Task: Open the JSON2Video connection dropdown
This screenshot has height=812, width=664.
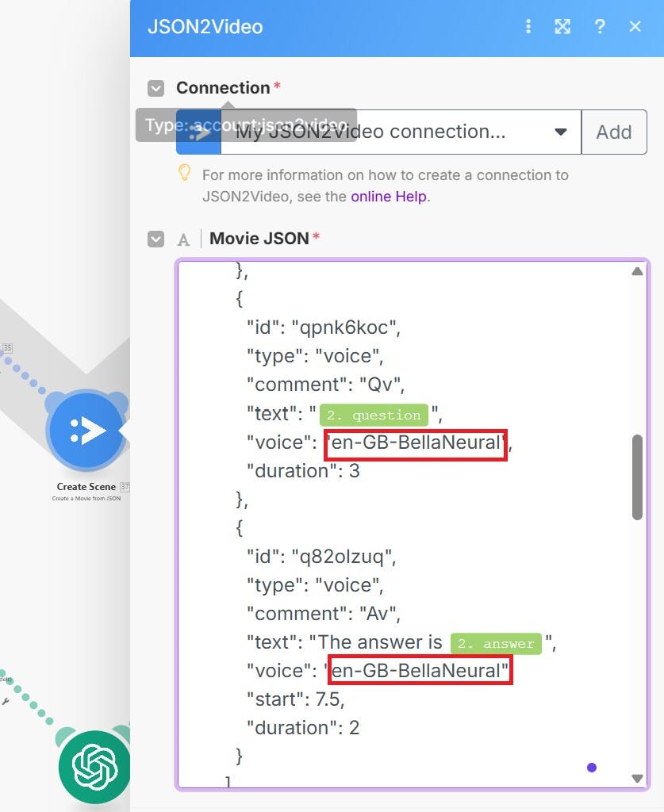Action: coord(560,132)
